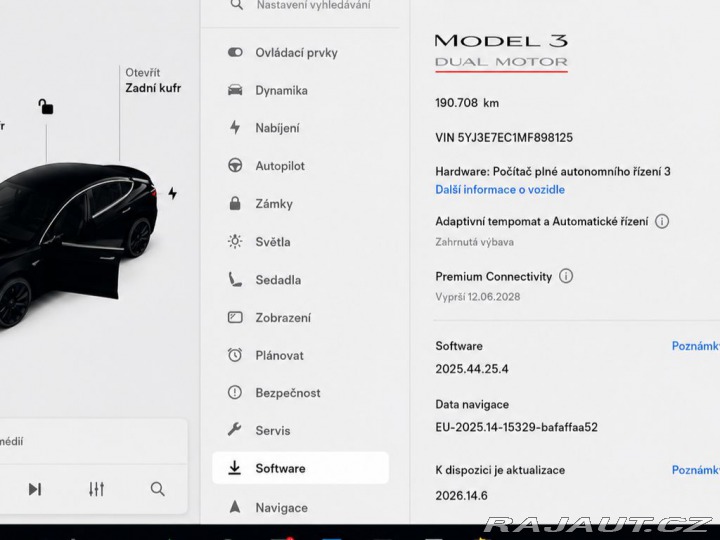Show info for Adaptivní tempomat a Automatické řízení
Image resolution: width=720 pixels, height=540 pixels.
pyautogui.click(x=662, y=221)
